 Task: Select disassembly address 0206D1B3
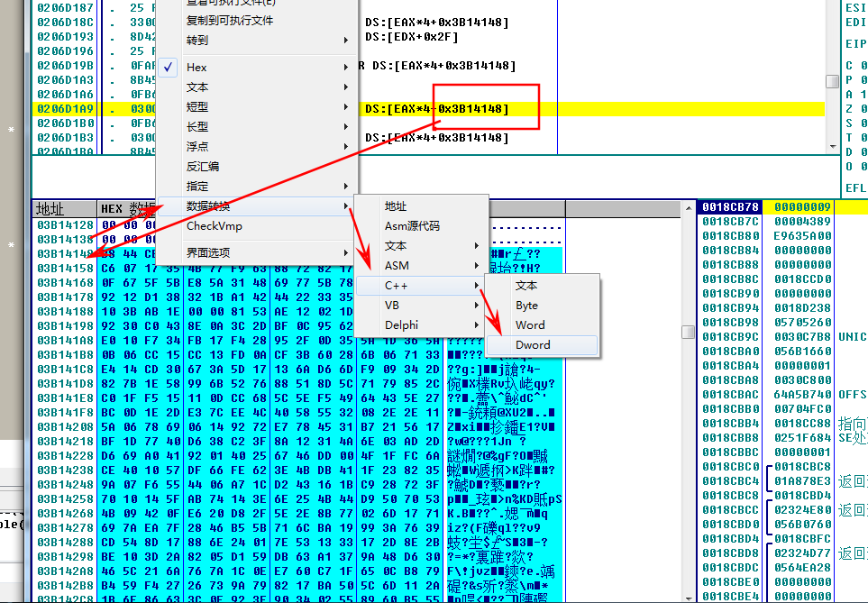coord(65,137)
